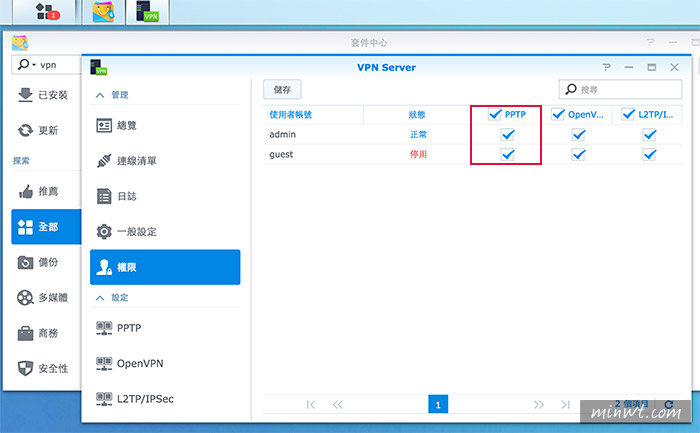Screen dimensions: 700x433
Task: Click Package Center window title icon
Action: pyautogui.click(x=20, y=42)
